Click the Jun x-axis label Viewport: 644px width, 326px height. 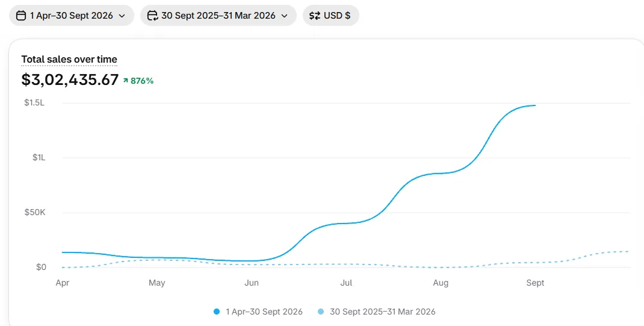pos(252,283)
